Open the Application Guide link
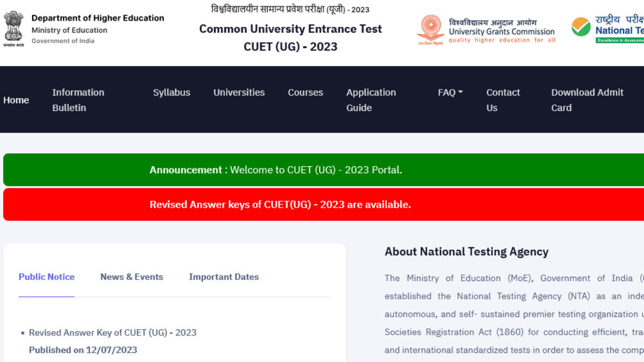The image size is (644, 362). click(371, 100)
